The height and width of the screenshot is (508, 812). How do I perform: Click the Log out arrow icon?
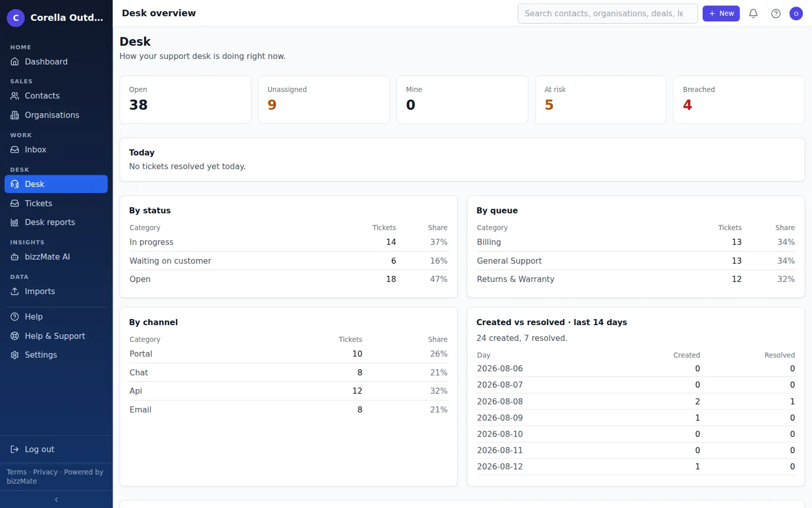point(15,449)
